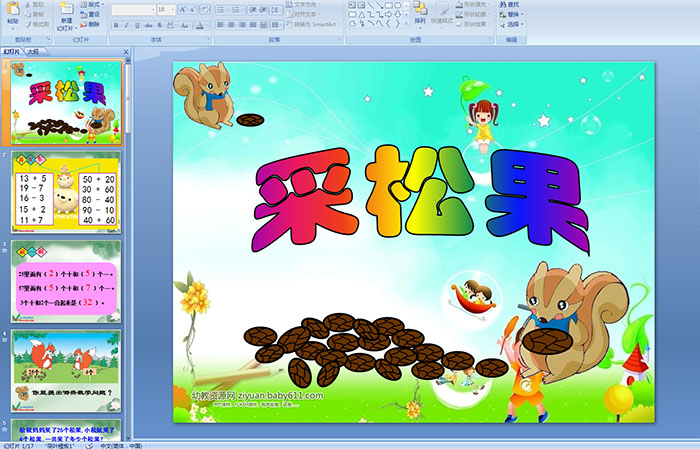Toggle Bold formatting
Screen dimensions: 700x449
(x=116, y=25)
